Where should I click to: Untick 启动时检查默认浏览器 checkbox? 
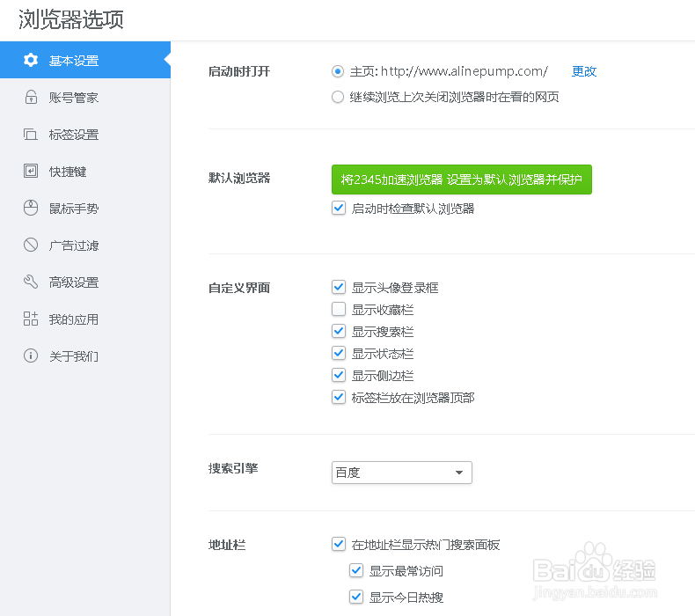[339, 208]
